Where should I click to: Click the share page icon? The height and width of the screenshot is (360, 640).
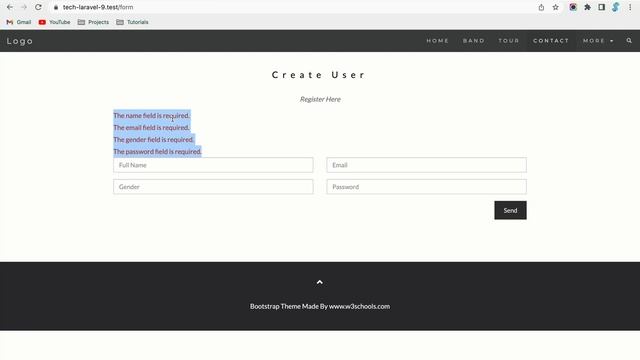[x=541, y=7]
